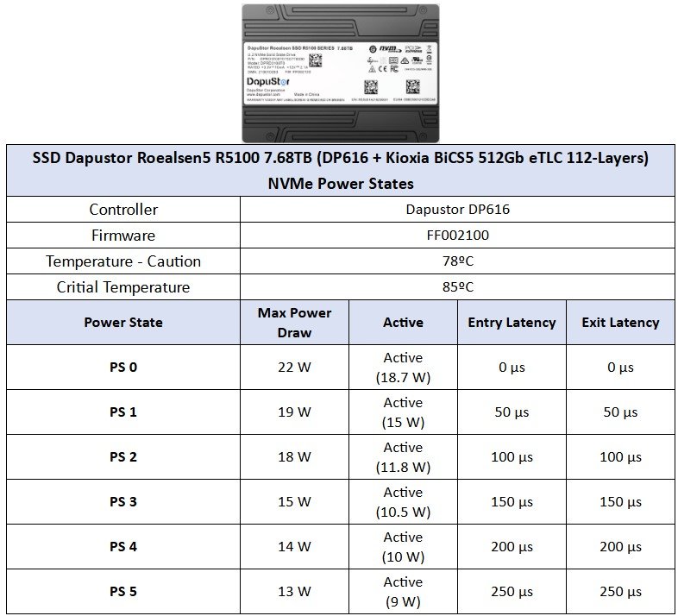This screenshot has width=678, height=616.
Task: Select the Active (11.8 W) cell
Action: [x=403, y=456]
